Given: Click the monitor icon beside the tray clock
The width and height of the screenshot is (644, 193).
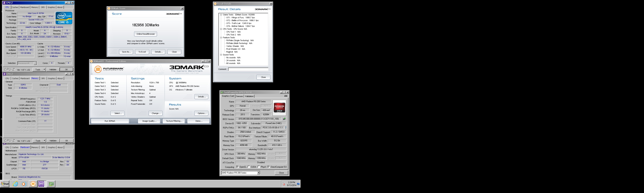Looking at the screenshot, I should click(298, 184).
